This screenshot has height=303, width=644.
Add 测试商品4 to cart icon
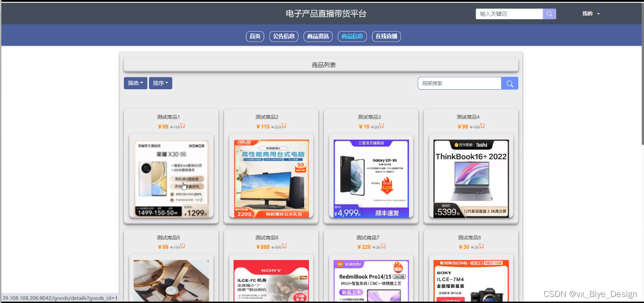(x=482, y=126)
